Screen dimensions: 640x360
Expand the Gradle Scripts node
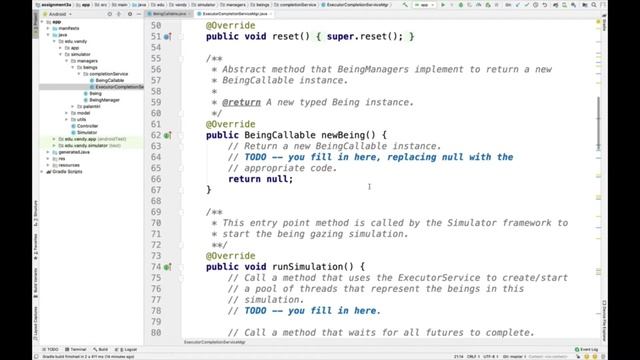pos(42,172)
